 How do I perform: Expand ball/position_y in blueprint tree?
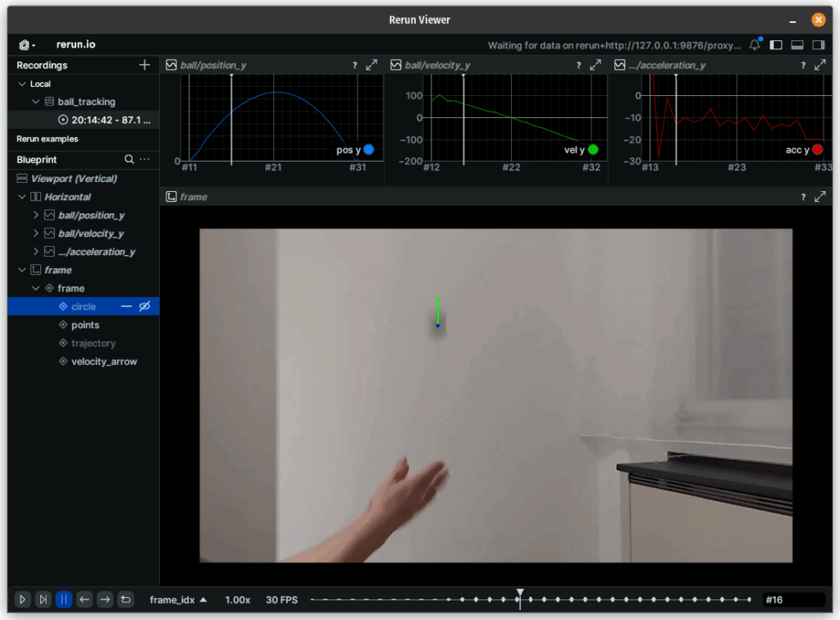(36, 215)
